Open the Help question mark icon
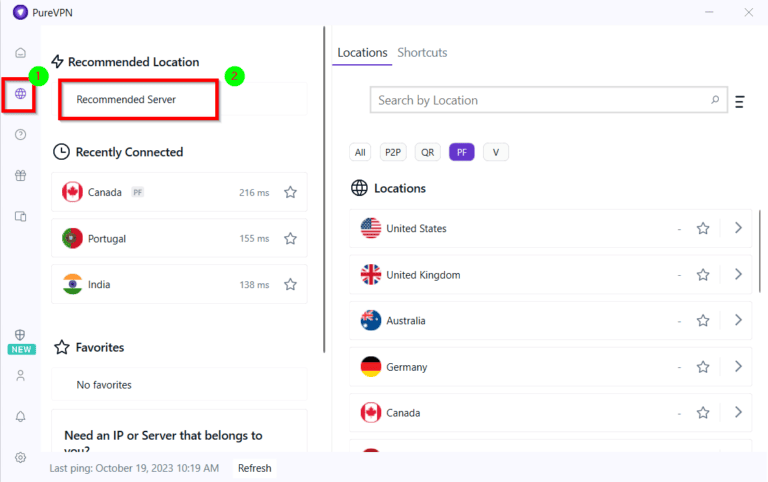The height and width of the screenshot is (482, 768). pos(20,134)
